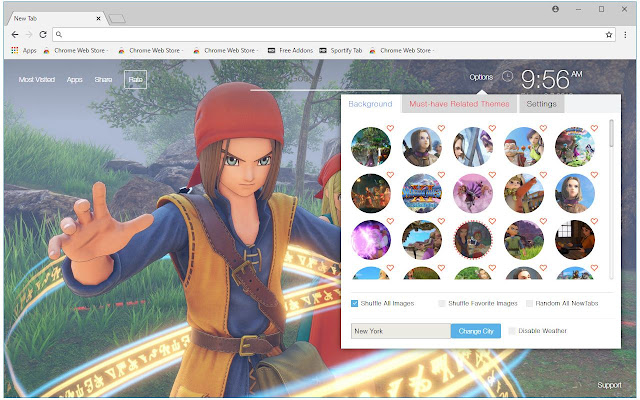The height and width of the screenshot is (400, 640).
Task: Switch to the Background tab
Action: [x=370, y=104]
